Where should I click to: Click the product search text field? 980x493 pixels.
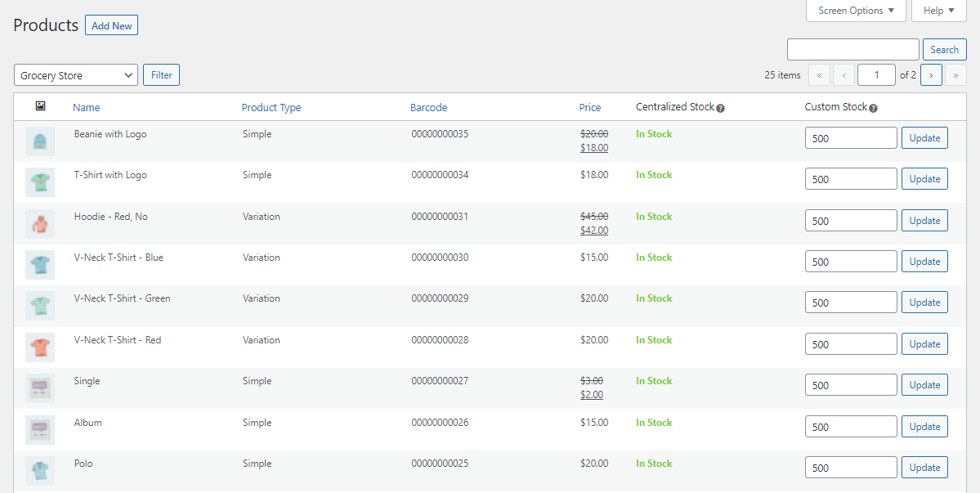click(x=852, y=50)
